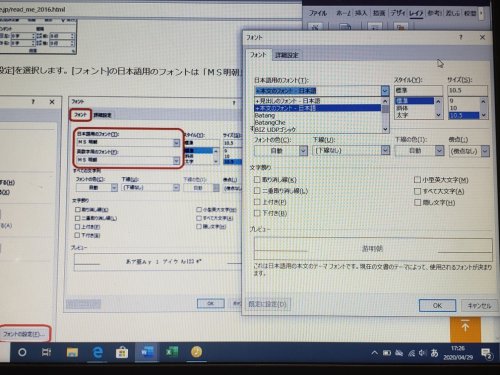
Task: Switch to Edge browser on taskbar
Action: [97, 352]
